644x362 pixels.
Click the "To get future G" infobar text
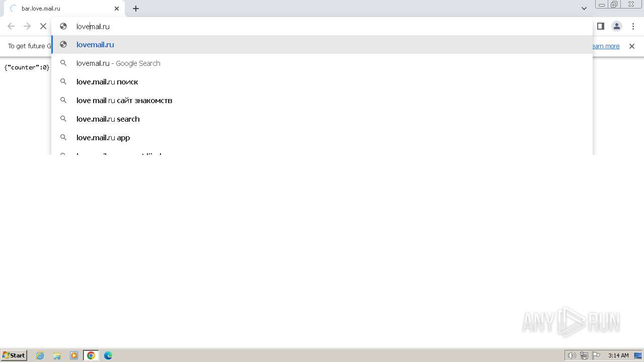click(30, 46)
